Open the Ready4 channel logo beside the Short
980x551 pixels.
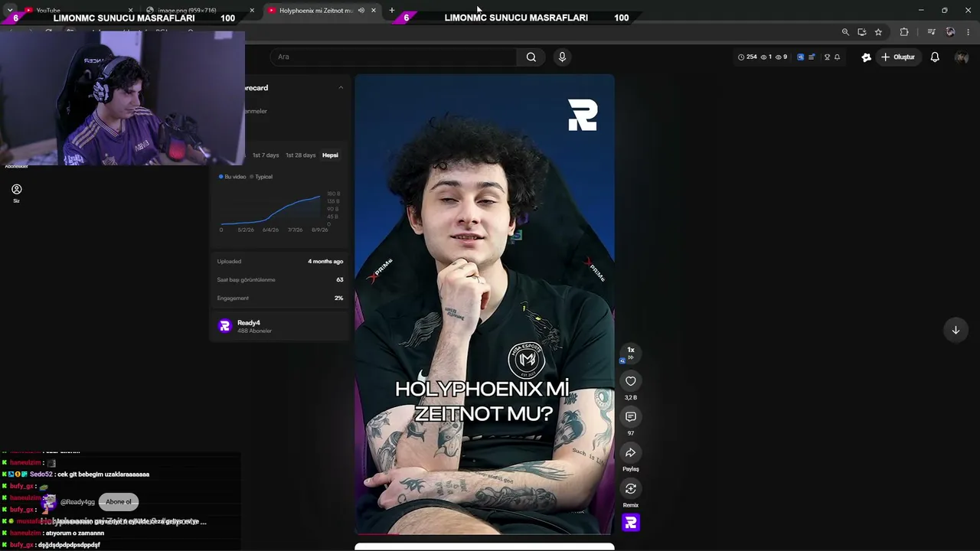point(631,523)
